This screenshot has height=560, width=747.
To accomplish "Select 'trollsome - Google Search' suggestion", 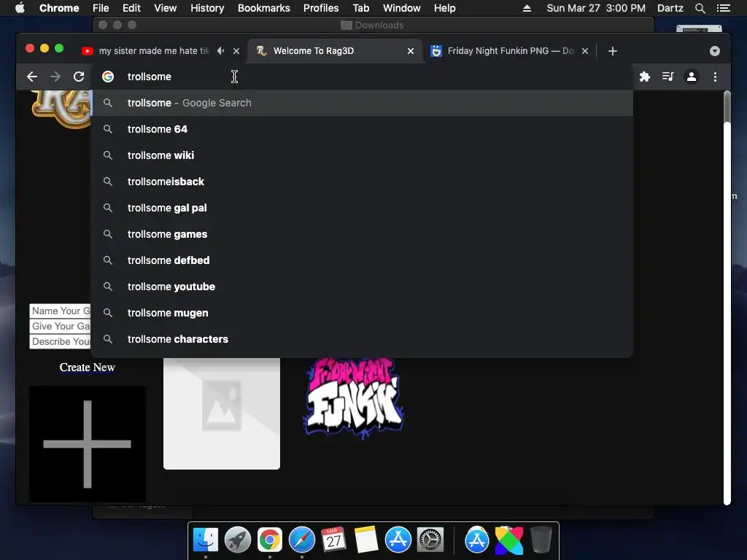I will click(x=362, y=103).
